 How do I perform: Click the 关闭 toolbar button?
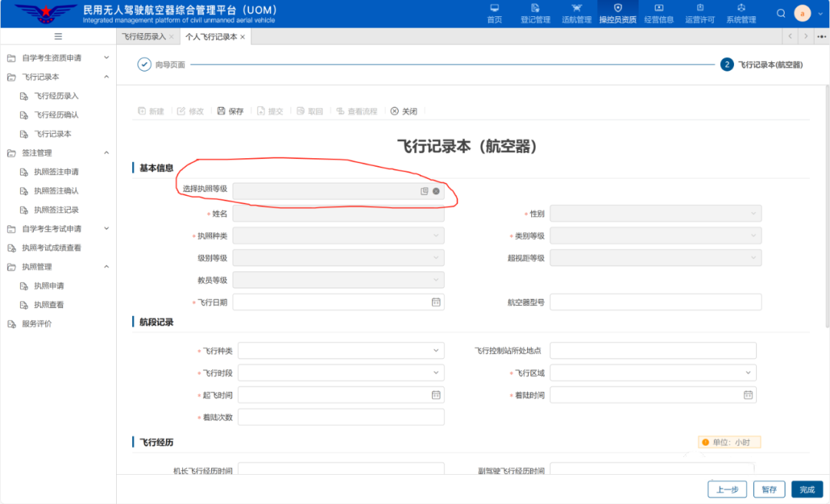click(x=404, y=111)
